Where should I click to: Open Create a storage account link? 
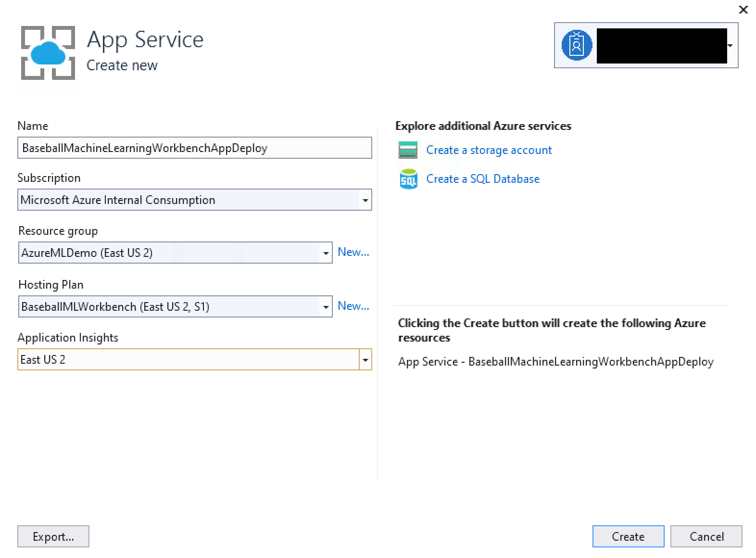[x=489, y=150]
